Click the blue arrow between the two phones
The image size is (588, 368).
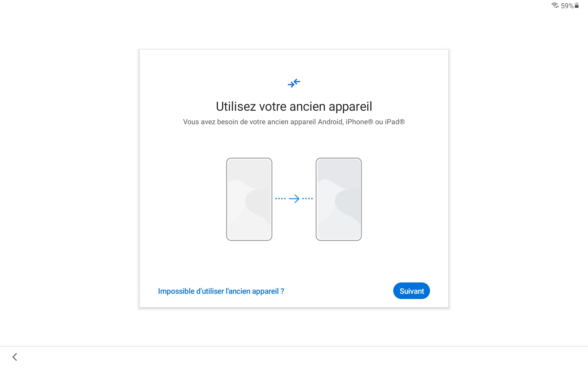(x=294, y=199)
